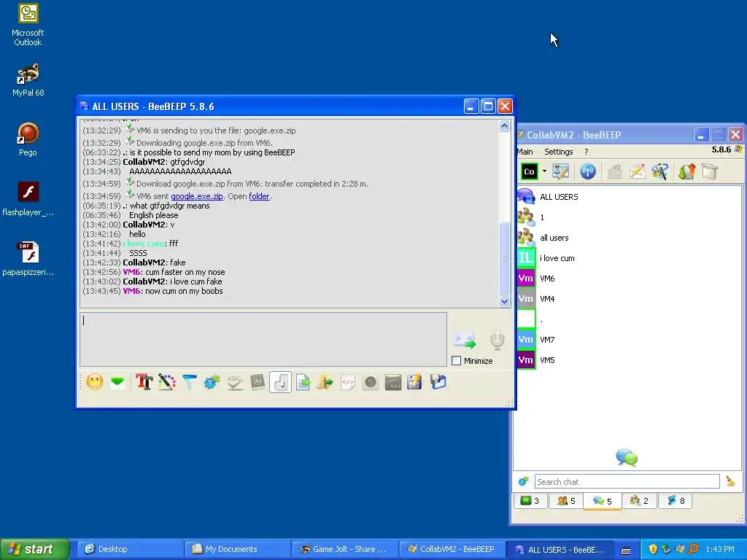
Task: Select user VM6 in the list
Action: coord(629,279)
